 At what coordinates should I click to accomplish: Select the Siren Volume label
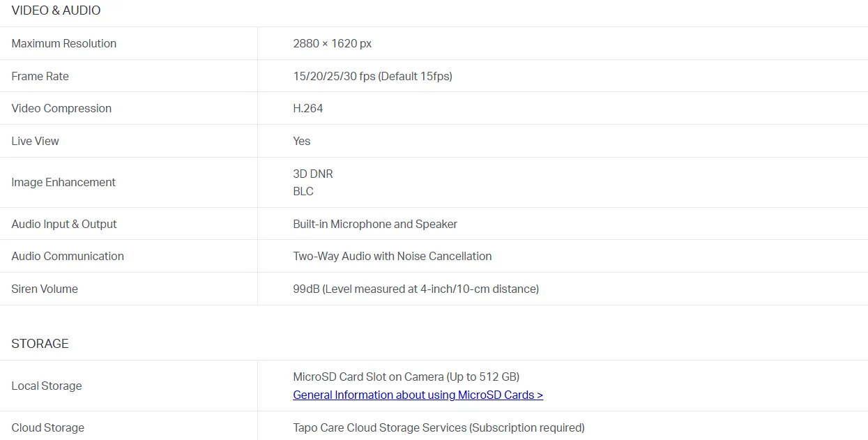coord(45,289)
